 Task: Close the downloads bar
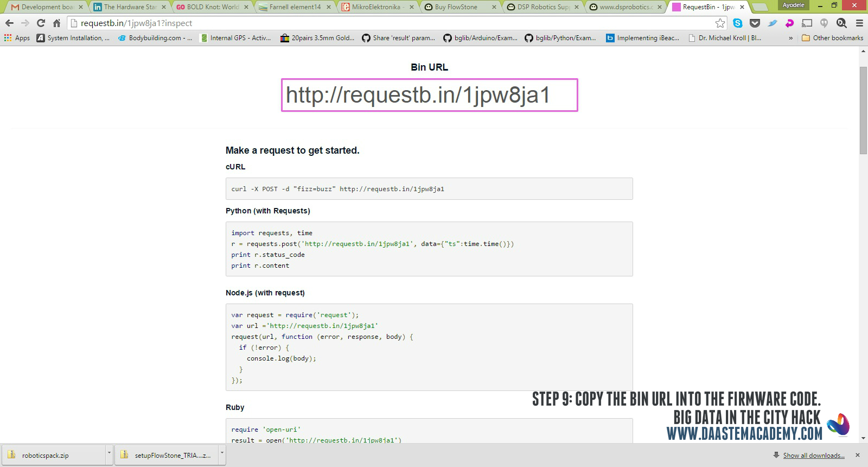pyautogui.click(x=858, y=455)
